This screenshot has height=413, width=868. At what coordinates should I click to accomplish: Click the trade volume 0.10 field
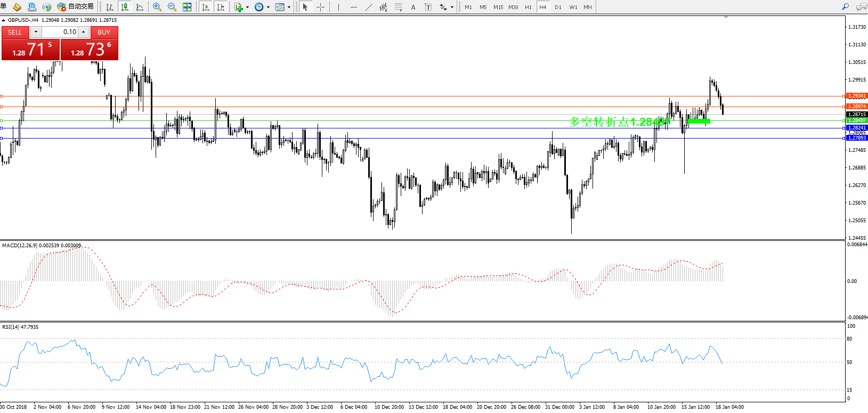[x=60, y=32]
